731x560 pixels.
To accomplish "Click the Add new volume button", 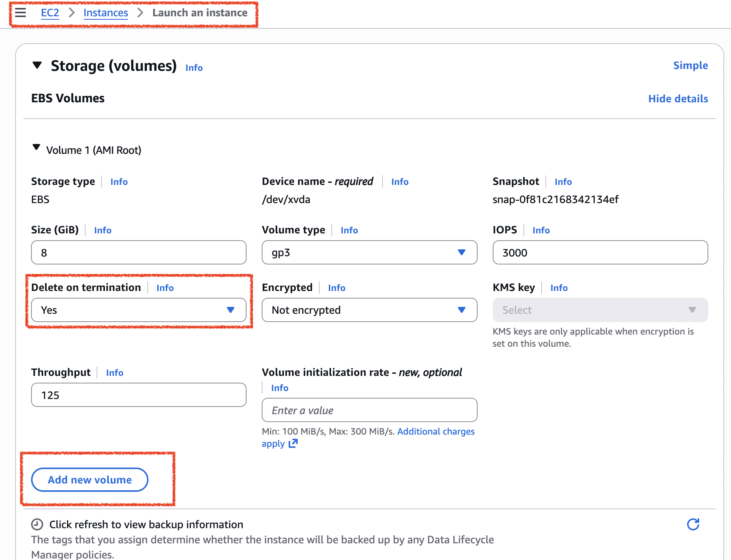I will [89, 479].
